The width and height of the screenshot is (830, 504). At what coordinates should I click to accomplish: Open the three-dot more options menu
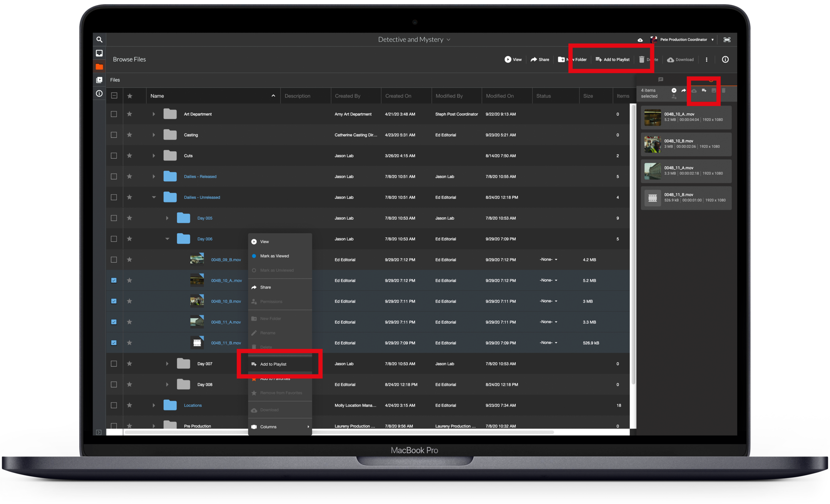coord(706,60)
